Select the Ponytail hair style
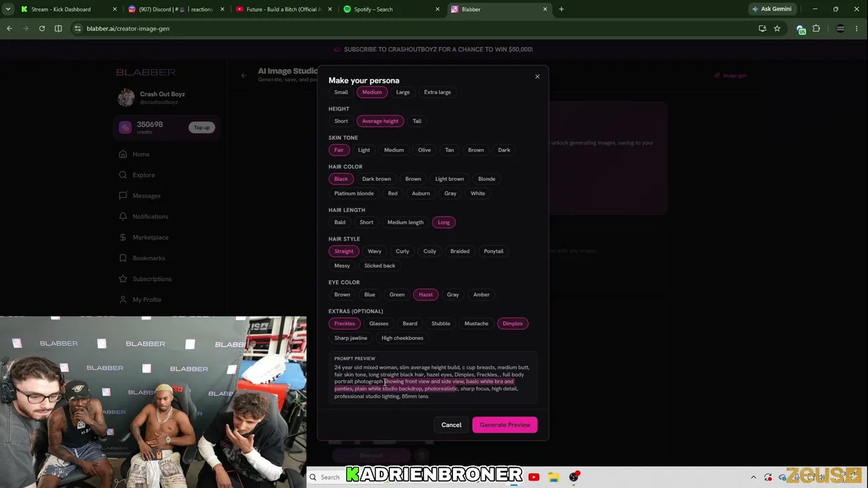The width and height of the screenshot is (868, 488). click(x=494, y=251)
